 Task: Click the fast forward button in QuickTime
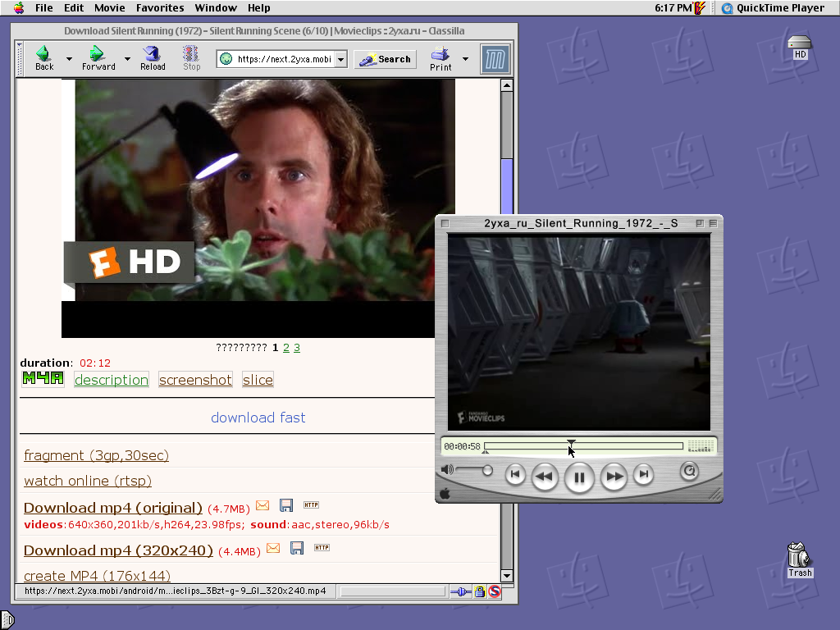click(x=614, y=476)
